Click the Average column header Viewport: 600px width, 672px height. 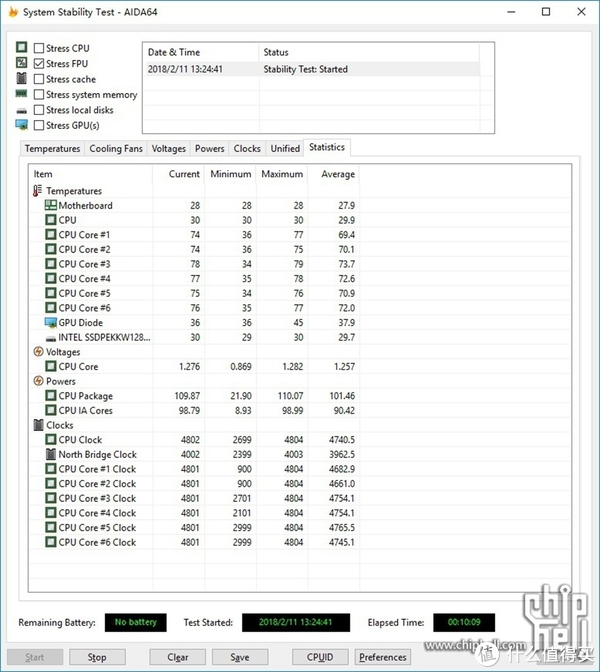coord(333,174)
